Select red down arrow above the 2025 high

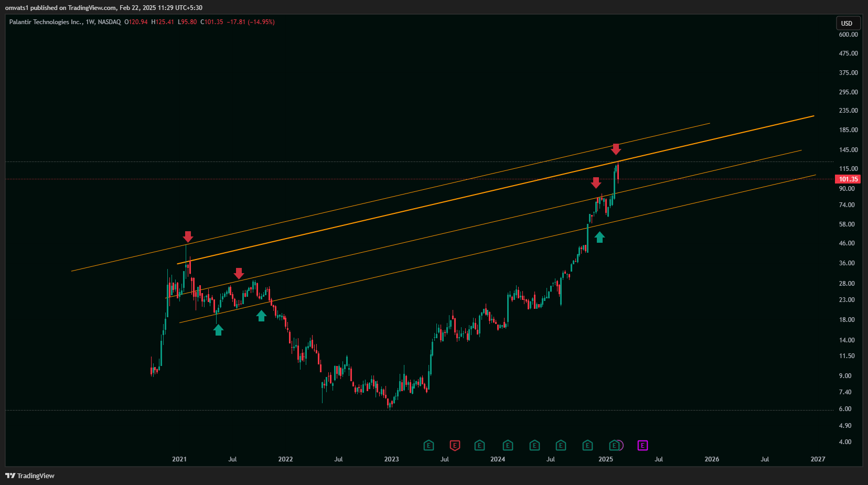pyautogui.click(x=616, y=149)
